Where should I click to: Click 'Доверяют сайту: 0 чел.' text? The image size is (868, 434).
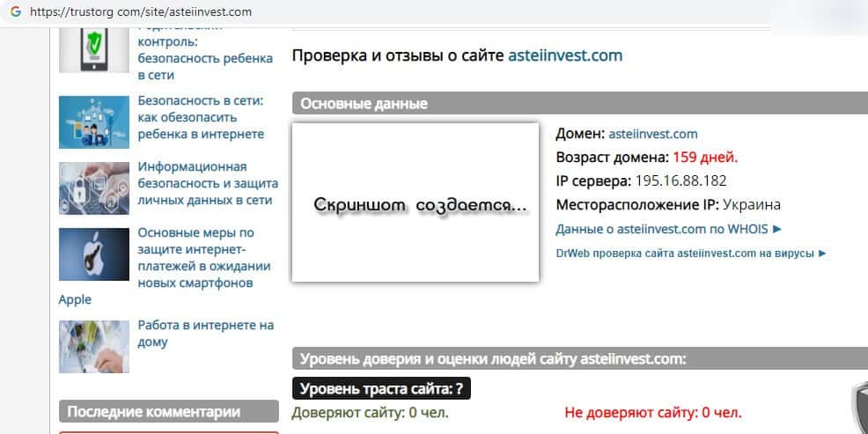pos(371,412)
